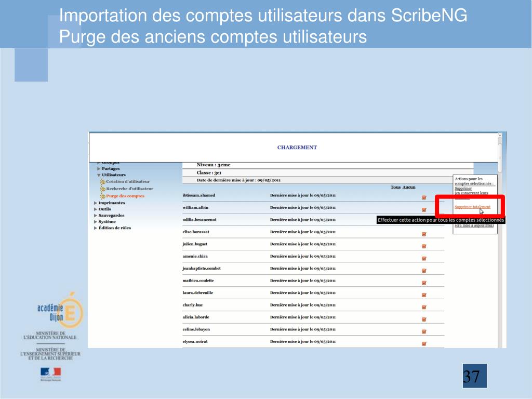Expand the Partages menu arrow

click(x=99, y=169)
